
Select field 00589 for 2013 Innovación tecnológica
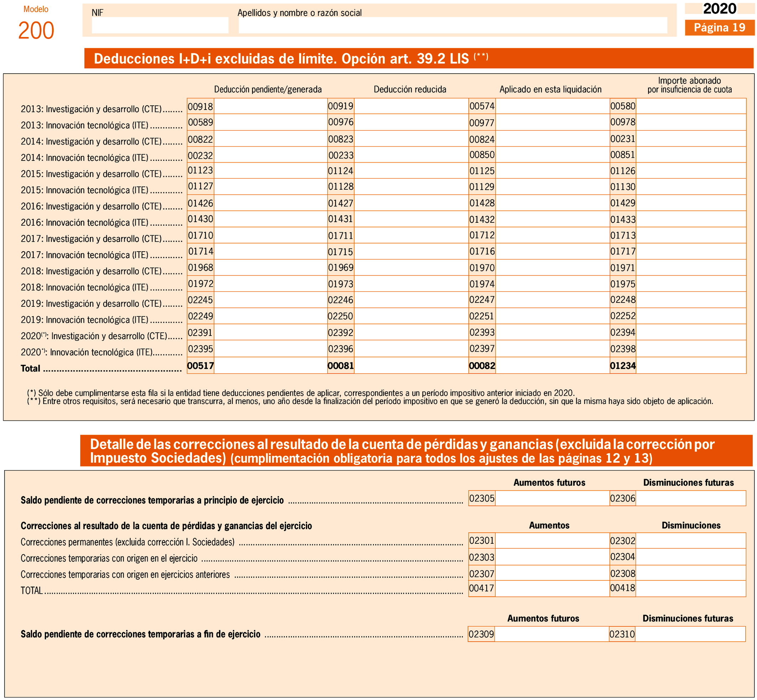pyautogui.click(x=271, y=122)
